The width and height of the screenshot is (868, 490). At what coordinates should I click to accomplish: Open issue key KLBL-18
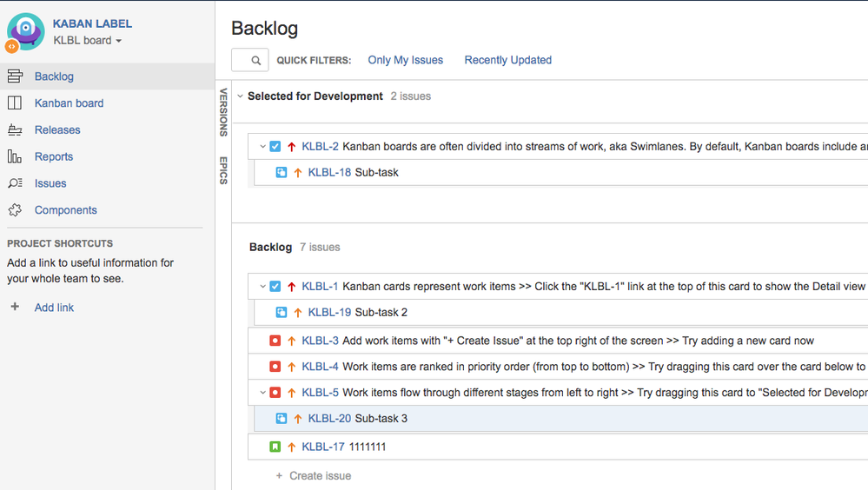329,172
